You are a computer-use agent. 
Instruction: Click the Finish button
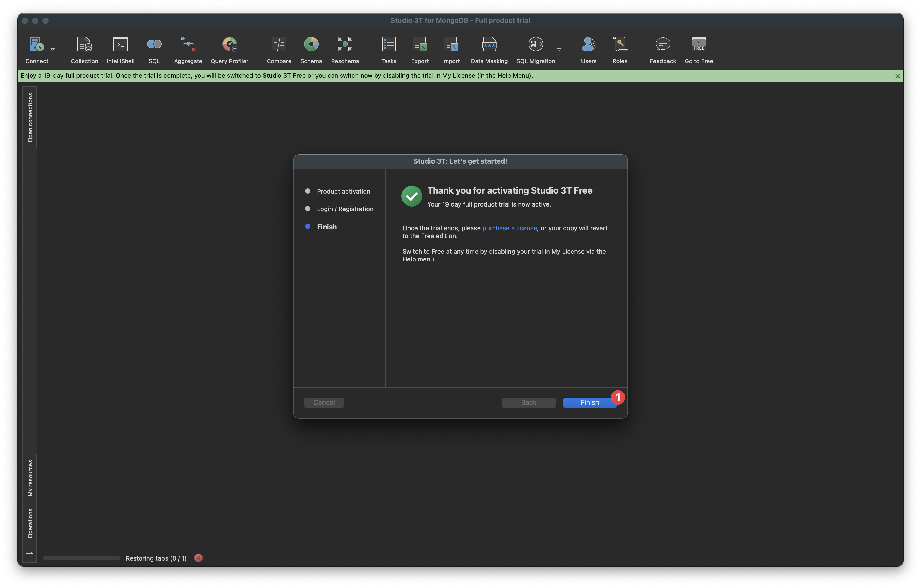point(589,402)
